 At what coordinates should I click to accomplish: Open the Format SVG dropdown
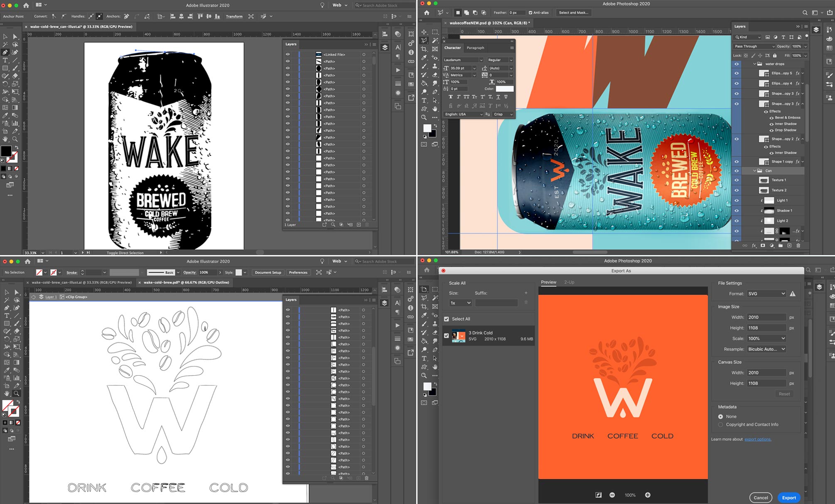[766, 294]
